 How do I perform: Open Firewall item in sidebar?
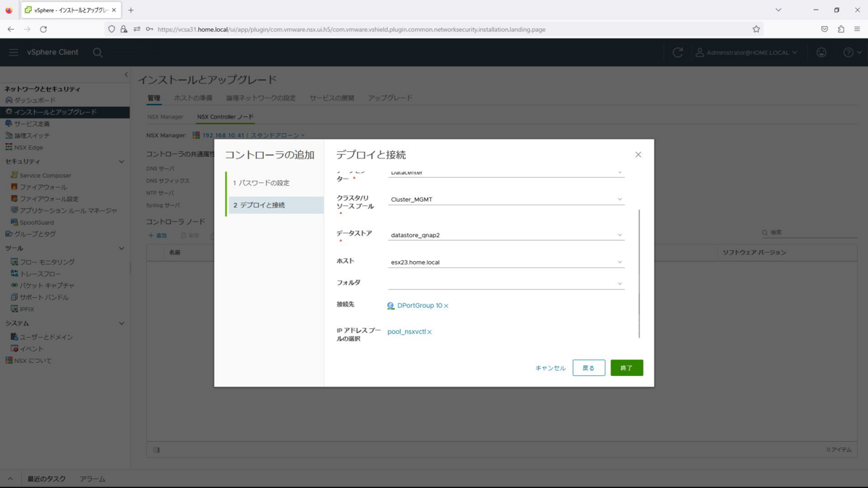click(x=43, y=187)
